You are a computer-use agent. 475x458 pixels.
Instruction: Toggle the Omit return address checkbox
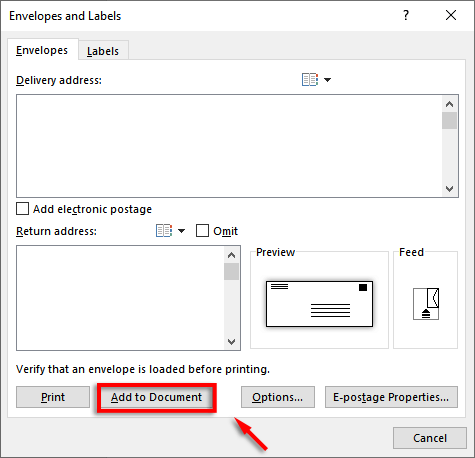click(x=202, y=231)
